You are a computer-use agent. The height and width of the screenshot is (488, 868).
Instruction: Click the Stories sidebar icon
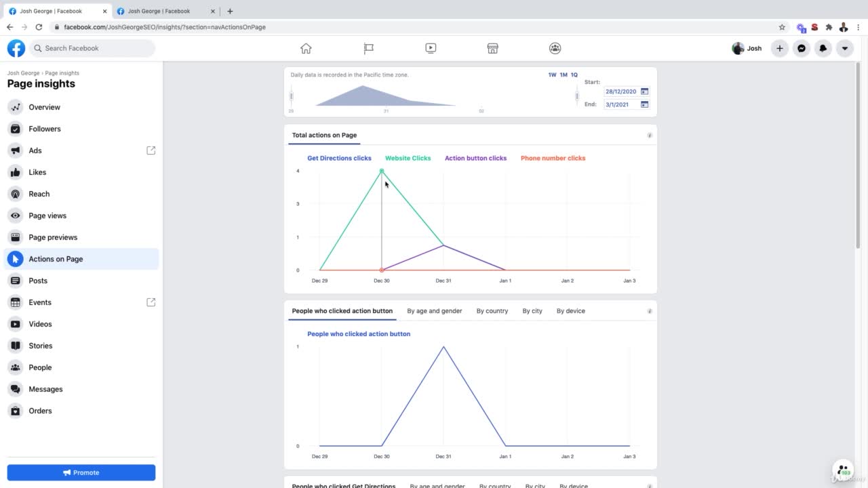tap(15, 346)
